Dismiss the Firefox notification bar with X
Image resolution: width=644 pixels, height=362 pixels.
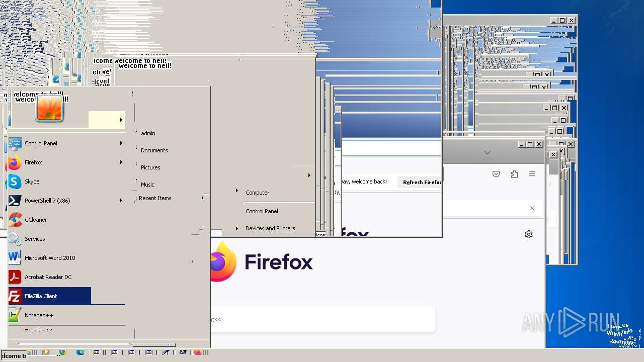pos(532,208)
